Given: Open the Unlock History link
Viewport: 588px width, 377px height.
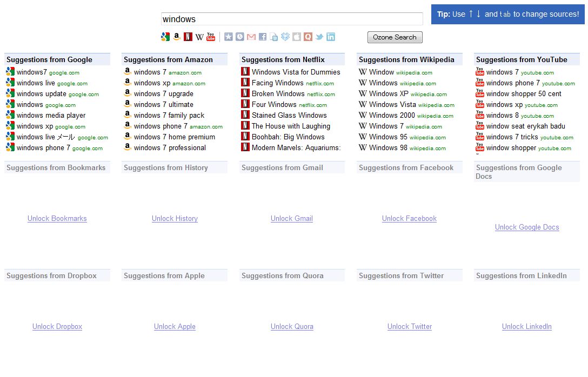Looking at the screenshot, I should tap(175, 219).
